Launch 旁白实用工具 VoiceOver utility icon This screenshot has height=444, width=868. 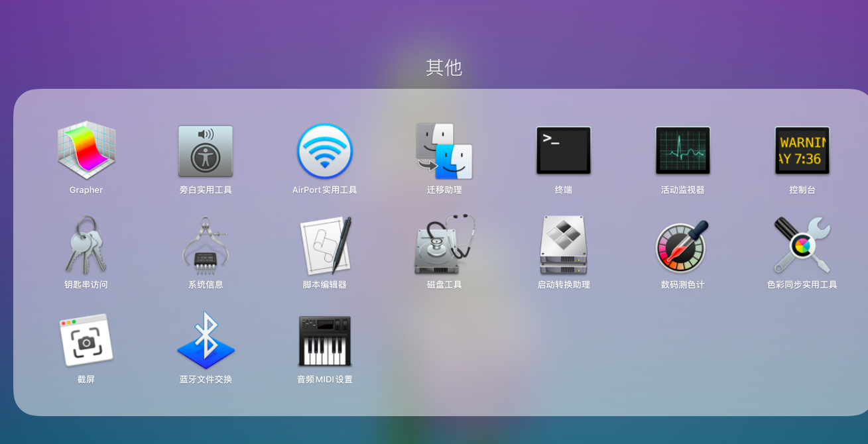coord(206,151)
